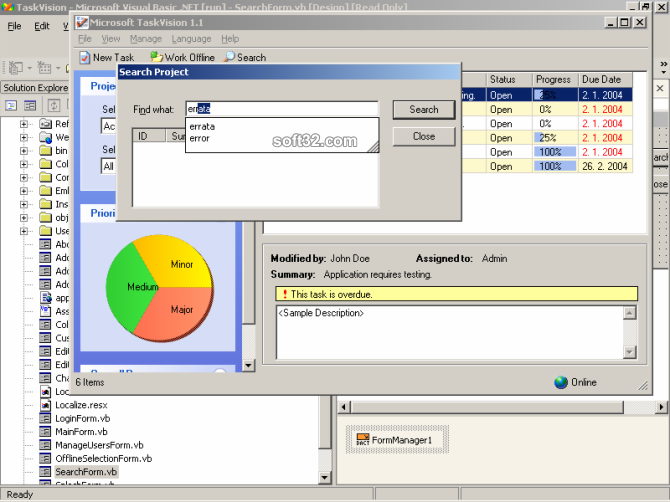Click the References folder icon
670x502 pixels.
(45, 123)
